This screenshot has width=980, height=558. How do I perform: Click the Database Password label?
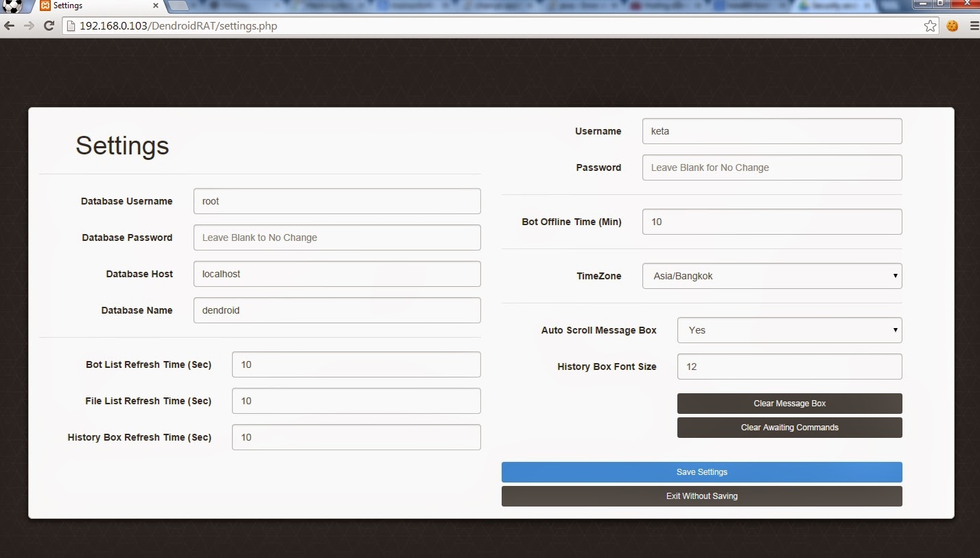click(x=127, y=237)
